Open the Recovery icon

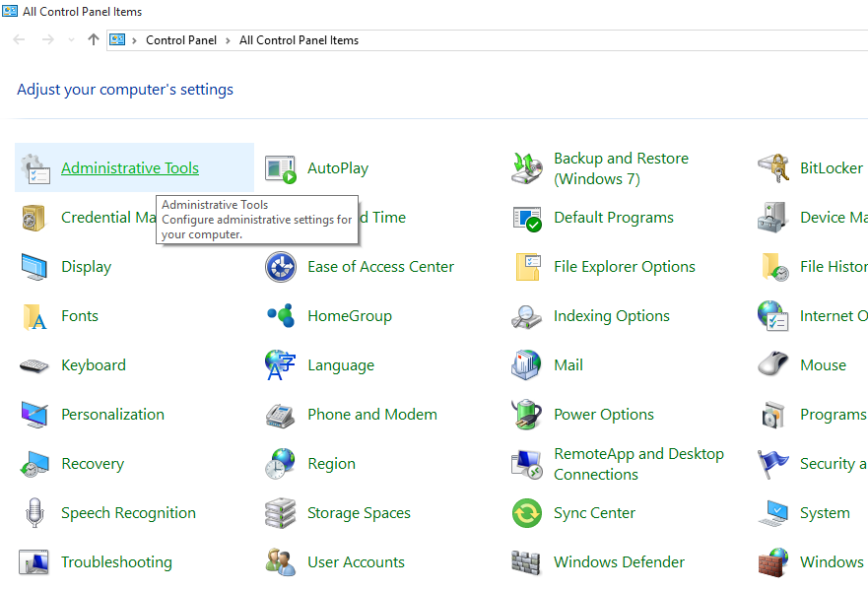point(34,464)
